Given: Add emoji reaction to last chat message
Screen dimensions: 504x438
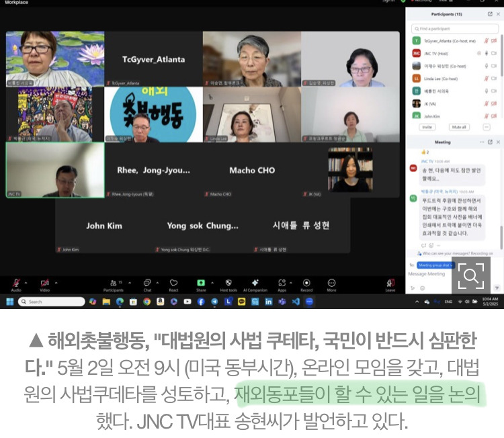Looking at the screenshot, I should click(x=431, y=245).
